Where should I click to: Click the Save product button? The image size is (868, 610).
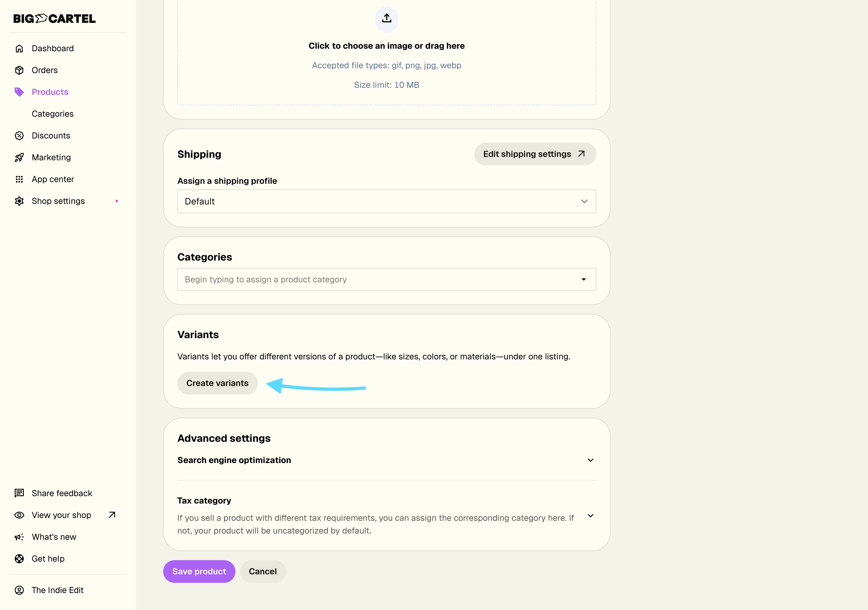199,571
